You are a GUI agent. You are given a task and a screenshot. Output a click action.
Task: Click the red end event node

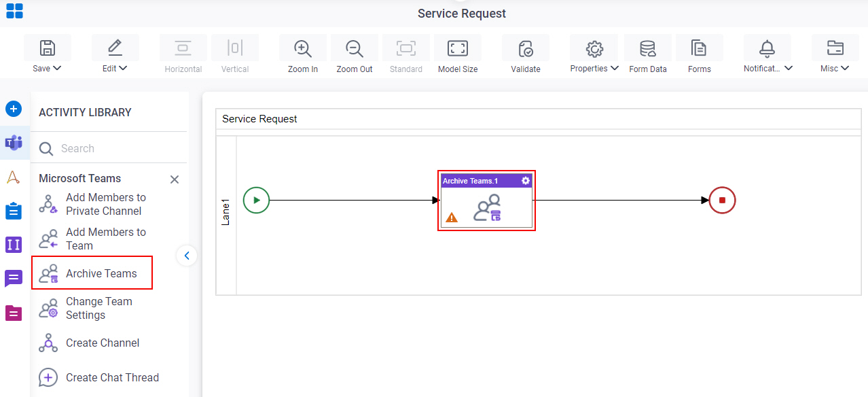(723, 200)
